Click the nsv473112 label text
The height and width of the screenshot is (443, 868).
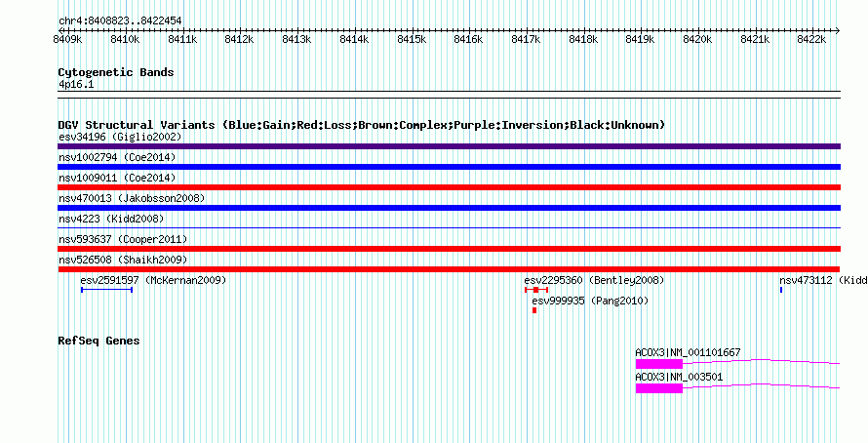coord(823,280)
